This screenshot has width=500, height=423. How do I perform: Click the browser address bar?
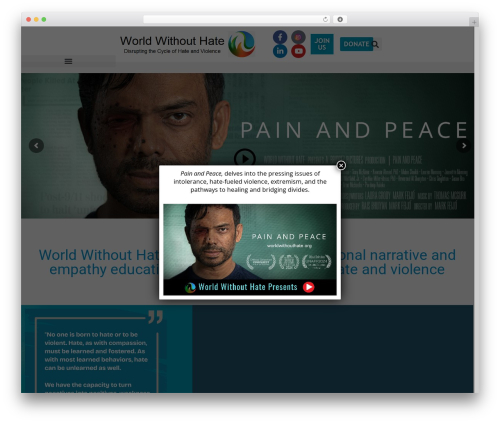tap(236, 19)
